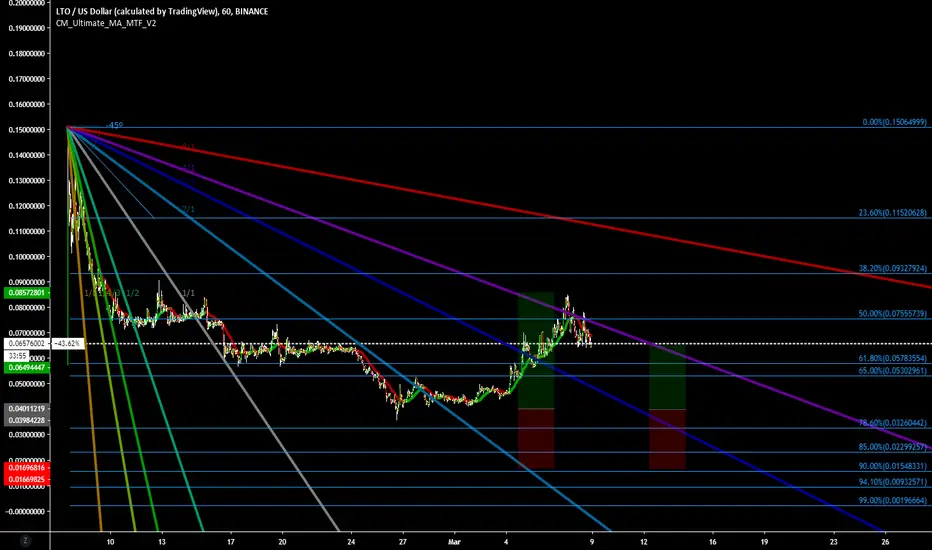932x550 pixels.
Task: Click the 26 date label on time axis
Action: point(885,542)
